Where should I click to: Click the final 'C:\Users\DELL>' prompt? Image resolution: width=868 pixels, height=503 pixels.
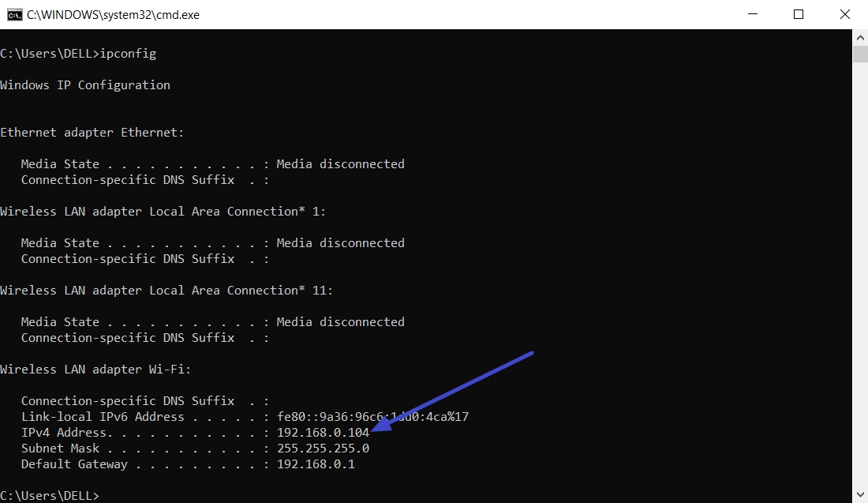(50, 496)
